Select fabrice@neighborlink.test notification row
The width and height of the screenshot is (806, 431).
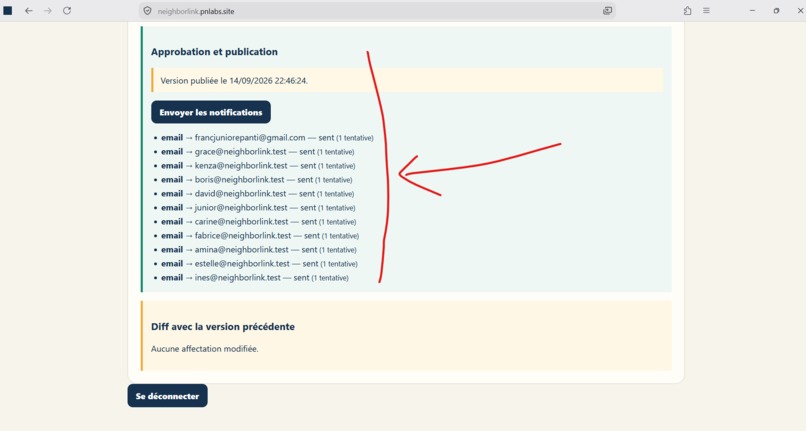pos(257,236)
